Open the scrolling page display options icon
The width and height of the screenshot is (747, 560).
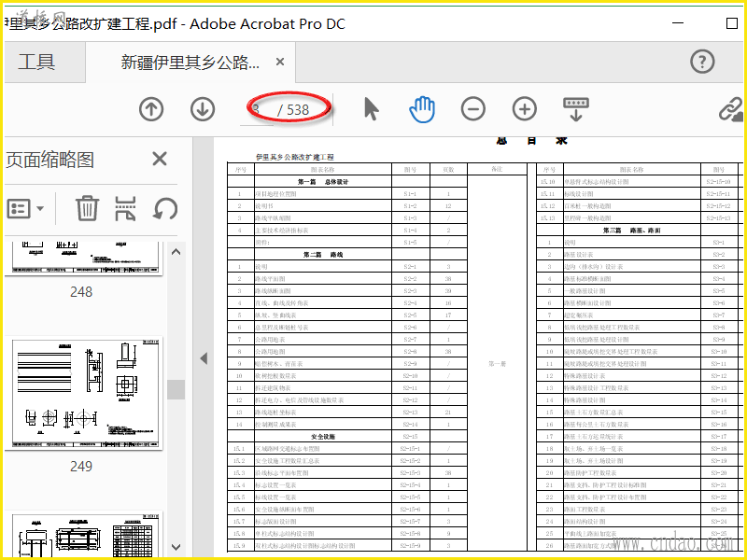point(575,109)
